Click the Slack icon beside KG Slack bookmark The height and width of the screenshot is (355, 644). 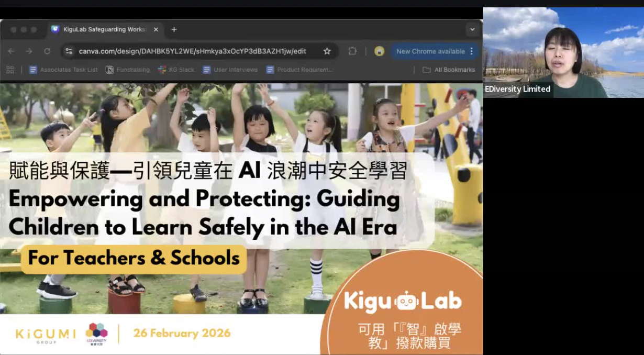tap(162, 69)
